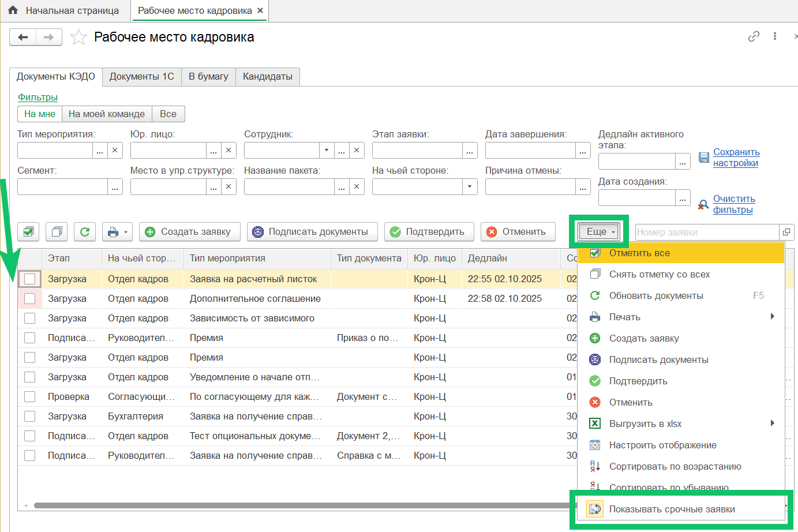Open the home page icon tab
The height and width of the screenshot is (532, 798).
[13, 10]
